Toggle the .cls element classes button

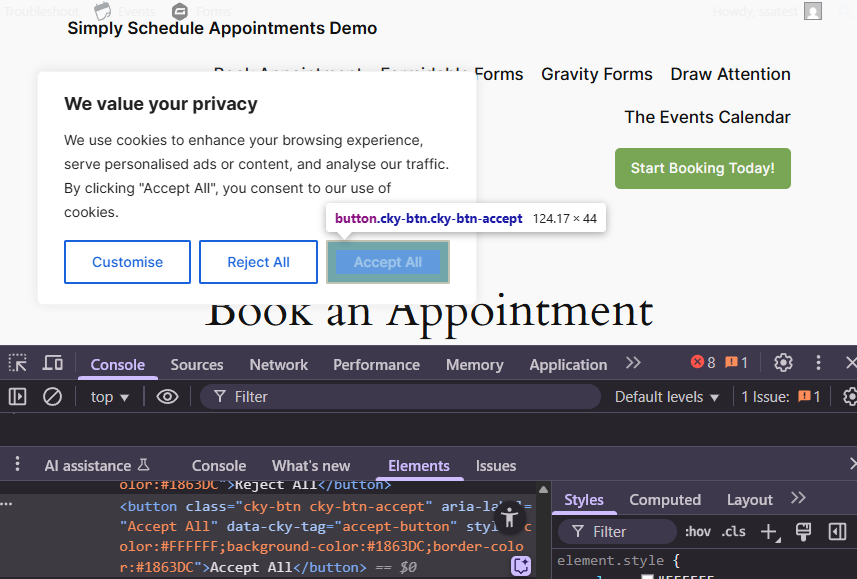[x=734, y=532]
